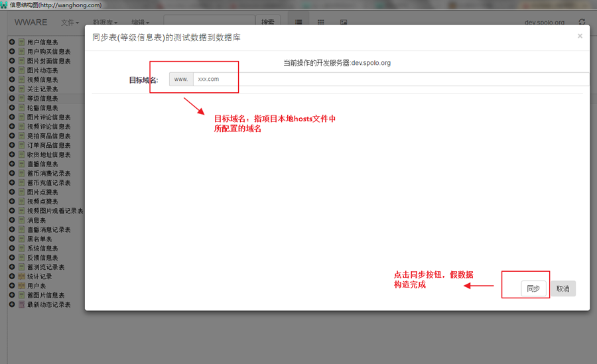The image size is (597, 364).
Task: Click the WWARE brand link
Action: (x=31, y=23)
